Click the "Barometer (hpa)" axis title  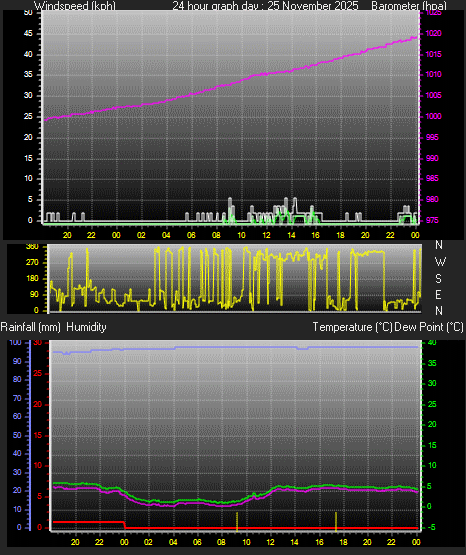[409, 5]
